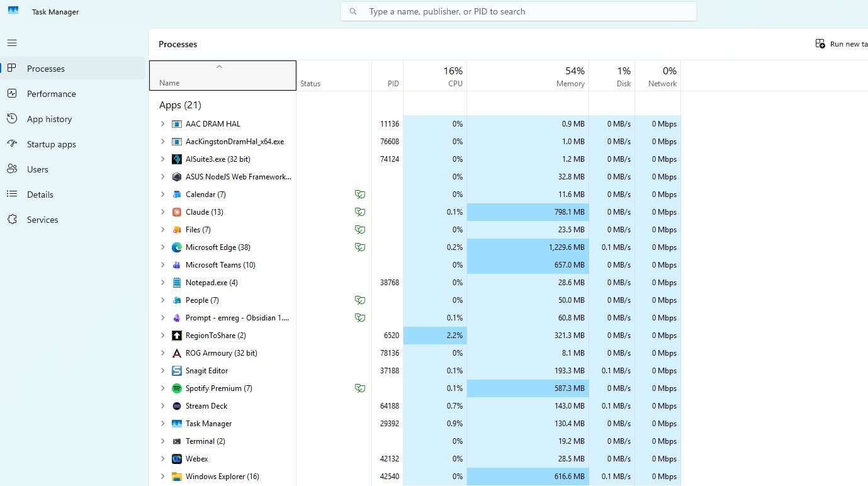Click the Microsoft Teams app icon

(x=177, y=265)
